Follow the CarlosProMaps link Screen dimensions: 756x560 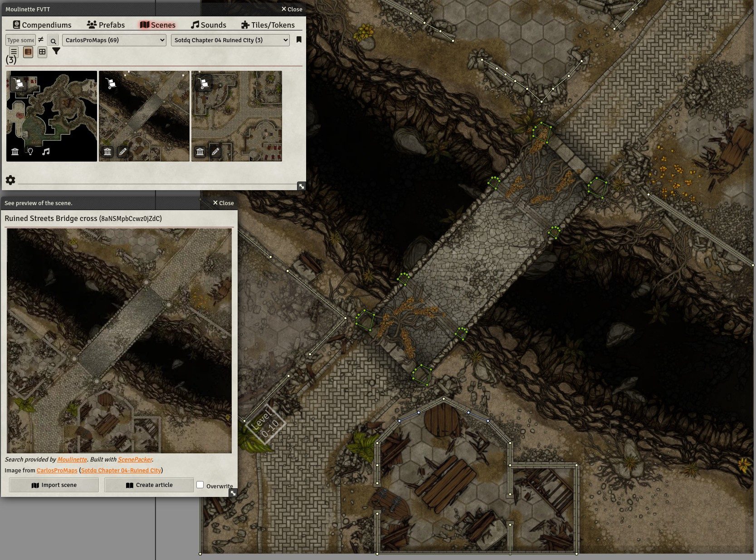pyautogui.click(x=57, y=470)
